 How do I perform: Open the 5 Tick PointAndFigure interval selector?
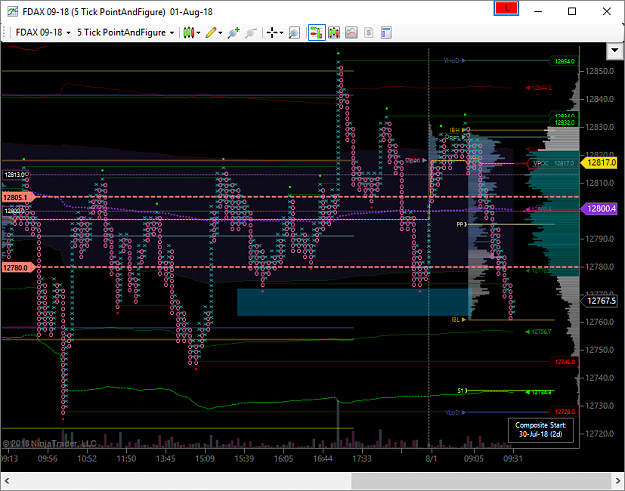tap(125, 33)
